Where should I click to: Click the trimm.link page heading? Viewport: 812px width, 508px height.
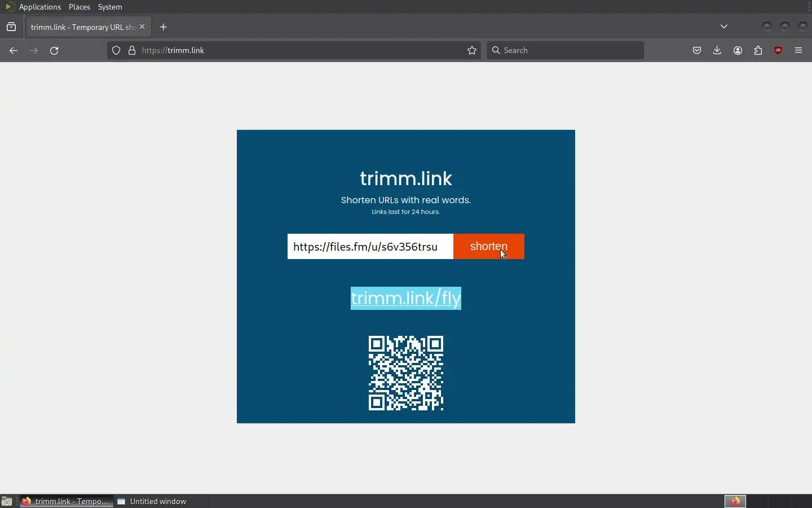click(406, 178)
